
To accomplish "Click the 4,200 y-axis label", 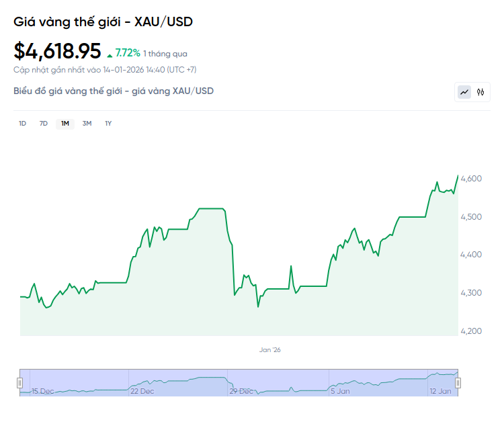I will click(x=470, y=331).
